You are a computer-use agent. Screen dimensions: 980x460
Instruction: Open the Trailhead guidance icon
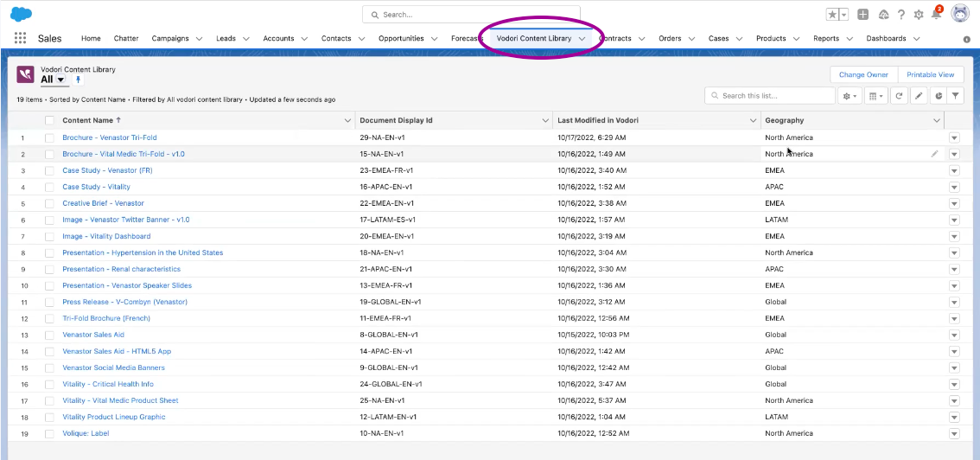click(x=883, y=15)
